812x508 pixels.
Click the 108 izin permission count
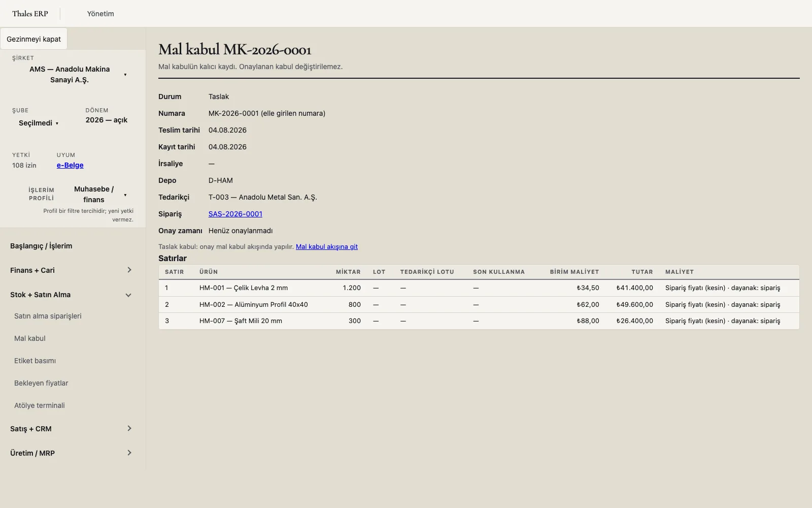coord(24,165)
